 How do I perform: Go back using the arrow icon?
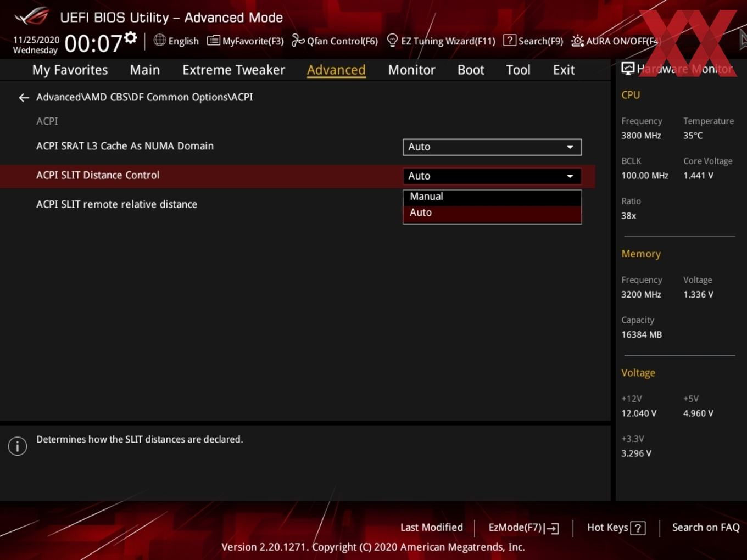[x=24, y=97]
